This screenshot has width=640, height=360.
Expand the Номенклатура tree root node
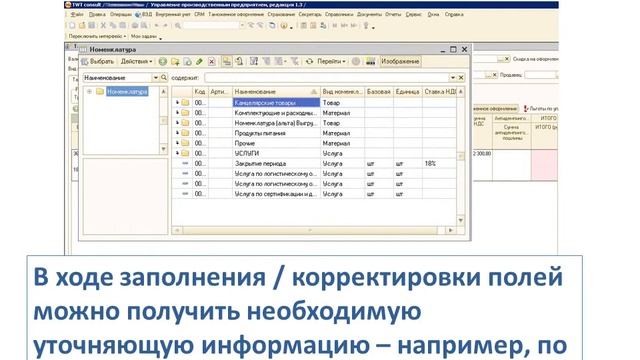tap(89, 91)
